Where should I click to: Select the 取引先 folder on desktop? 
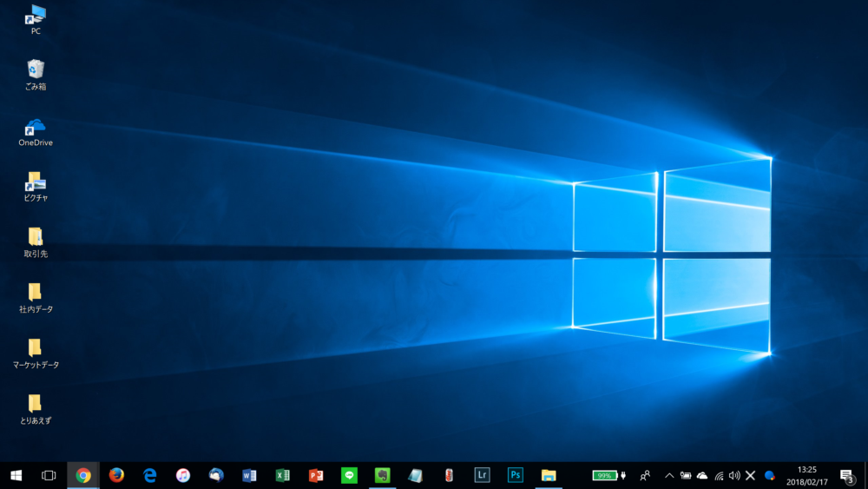[x=36, y=242]
